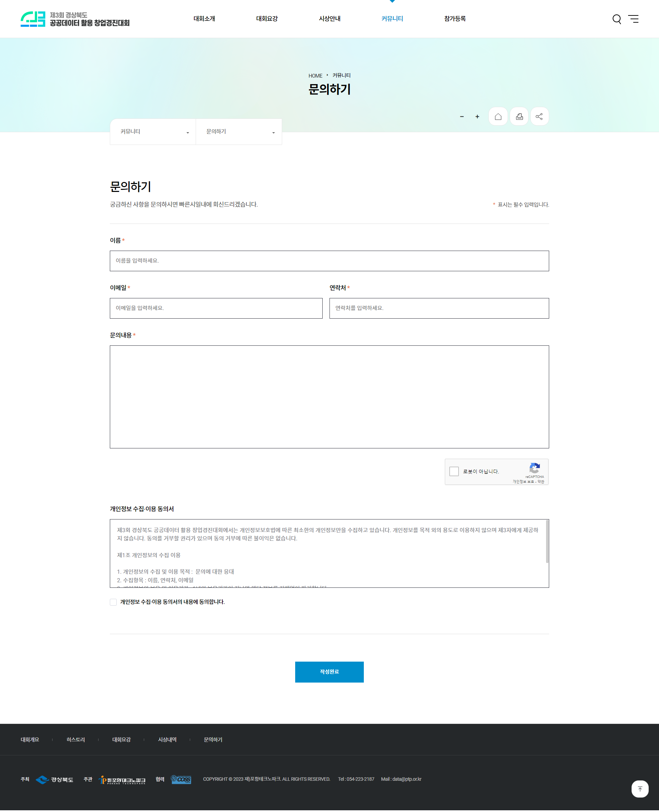Click the 개인정보 동의 checkbox label text
This screenshot has height=812, width=659.
pyautogui.click(x=172, y=602)
